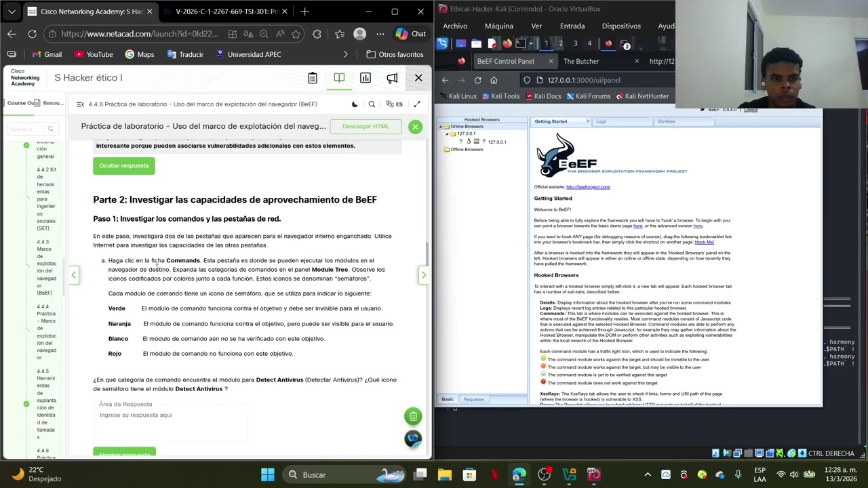Close the lab banner with green X
This screenshot has width=868, height=488.
coord(415,127)
